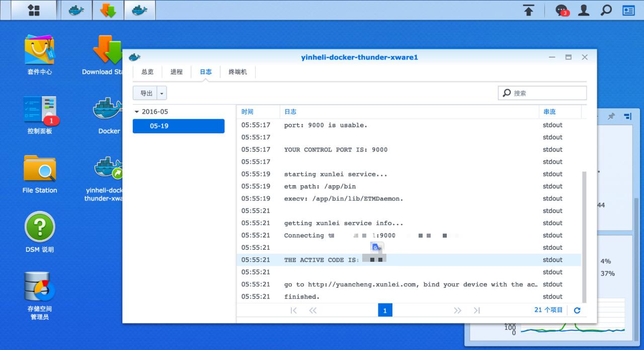Open Download Station from the taskbar
Screen dimensions: 644x350
(x=108, y=10)
